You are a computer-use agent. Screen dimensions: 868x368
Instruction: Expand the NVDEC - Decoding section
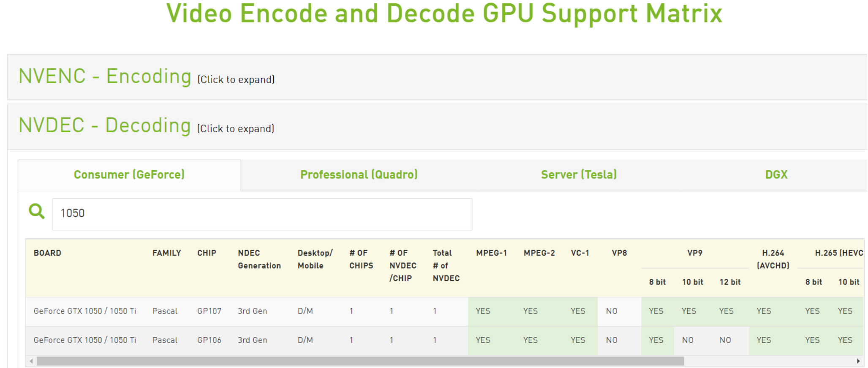coord(437,126)
